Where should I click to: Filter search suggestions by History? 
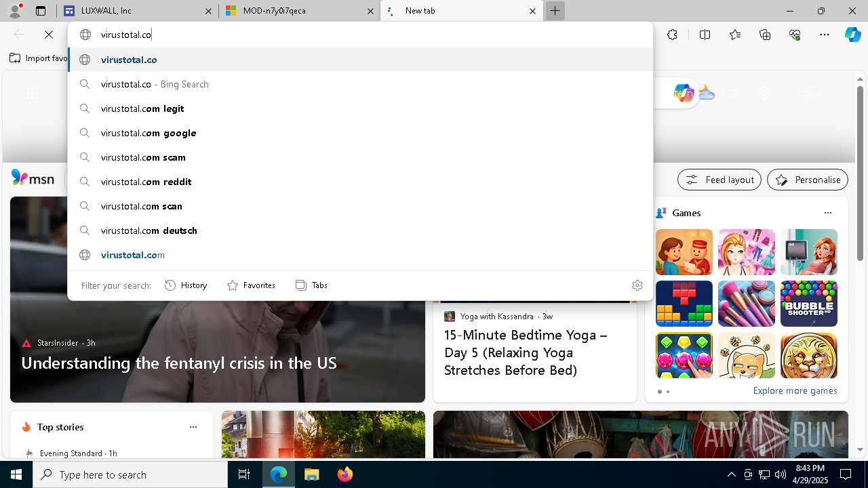click(x=186, y=285)
